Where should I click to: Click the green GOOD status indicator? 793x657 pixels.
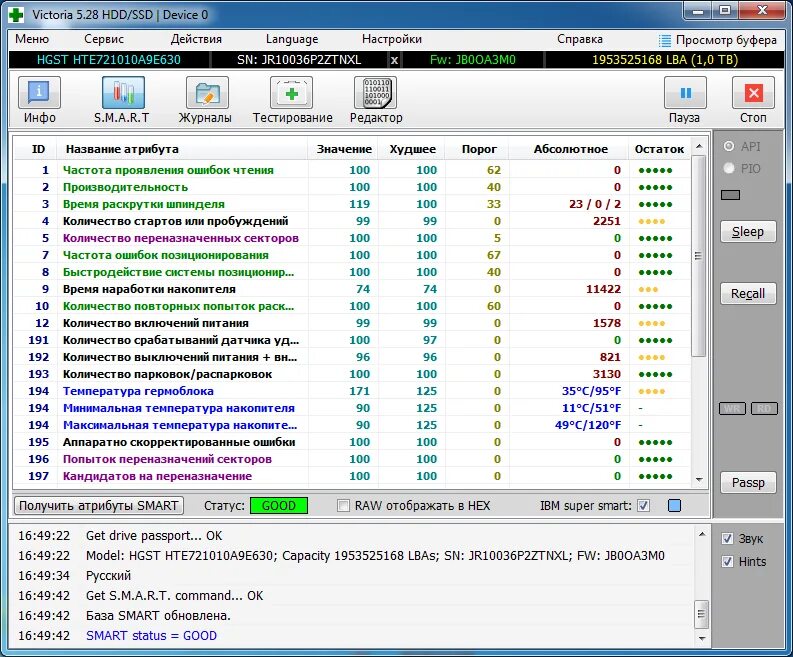click(x=279, y=505)
